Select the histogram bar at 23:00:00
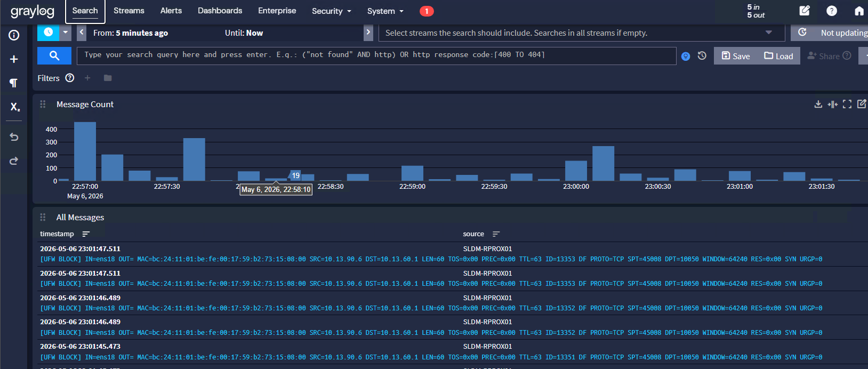The image size is (868, 369). 576,171
